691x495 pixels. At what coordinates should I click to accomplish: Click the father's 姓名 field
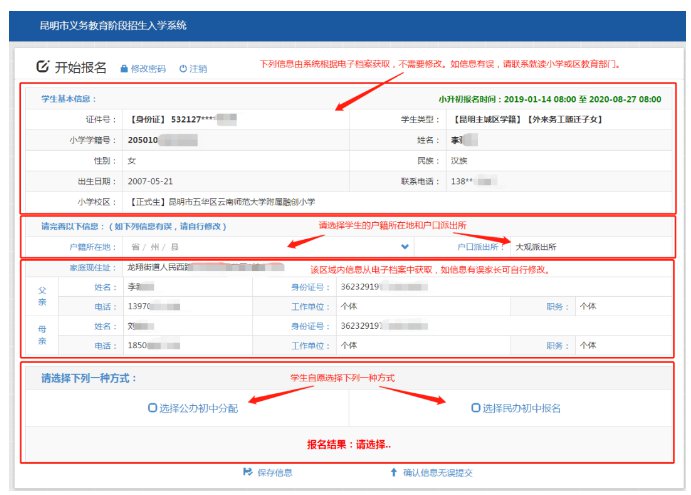click(180, 287)
